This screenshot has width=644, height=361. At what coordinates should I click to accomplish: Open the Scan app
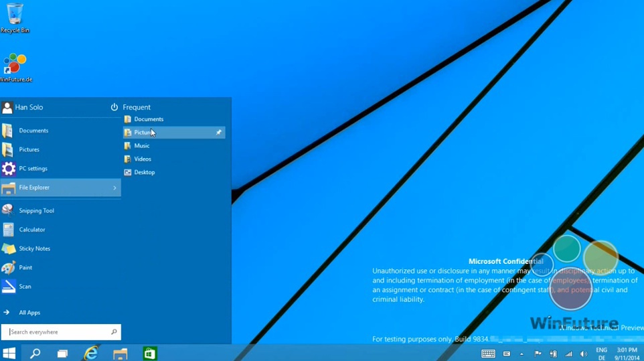point(60,286)
